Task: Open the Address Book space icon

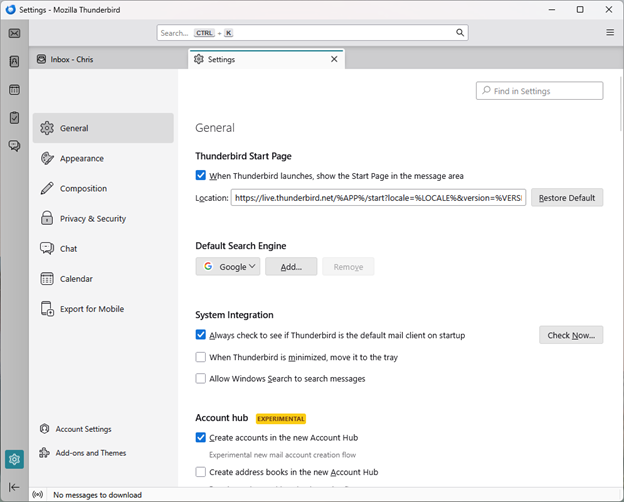Action: coord(14,61)
